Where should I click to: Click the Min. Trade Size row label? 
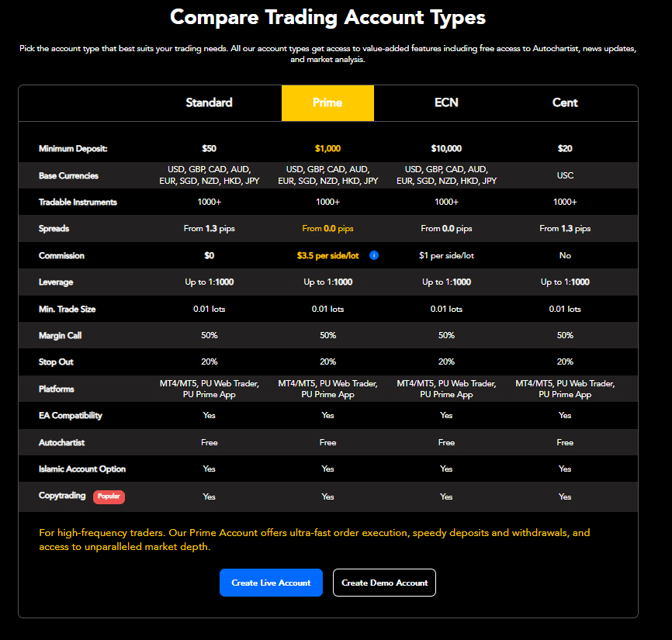[67, 310]
